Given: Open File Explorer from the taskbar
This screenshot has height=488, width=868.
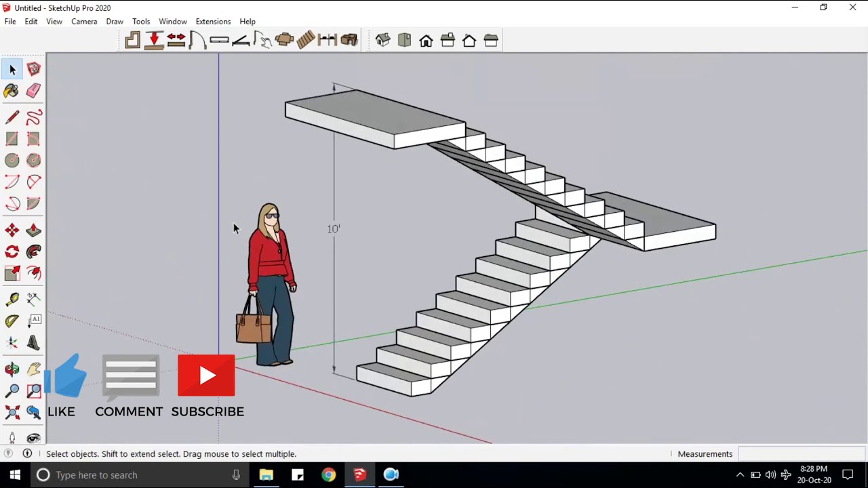Looking at the screenshot, I should click(266, 474).
